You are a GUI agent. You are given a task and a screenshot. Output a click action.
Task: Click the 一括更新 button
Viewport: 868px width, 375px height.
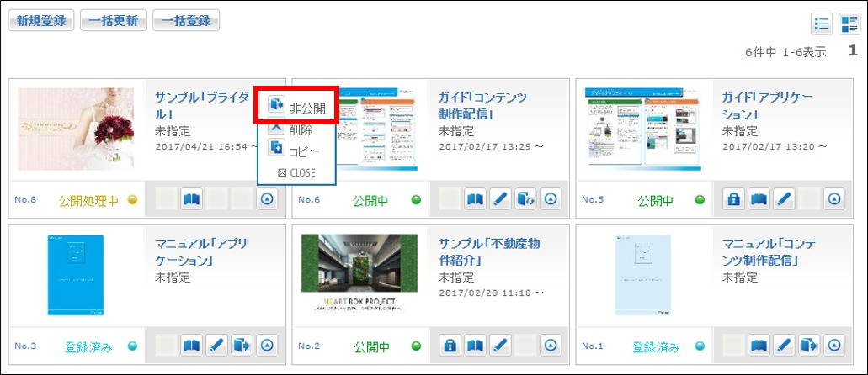click(x=114, y=21)
